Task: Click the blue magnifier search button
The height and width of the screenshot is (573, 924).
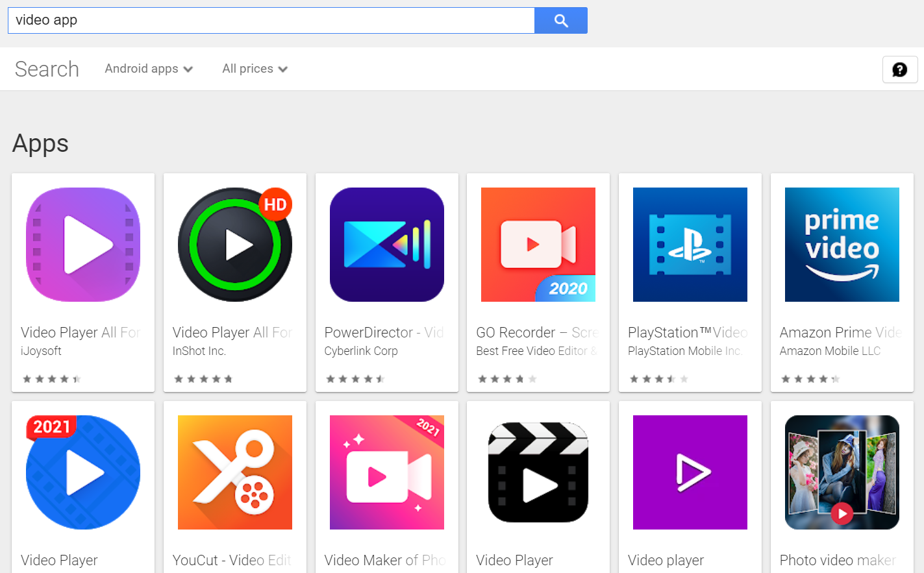Action: pyautogui.click(x=561, y=20)
